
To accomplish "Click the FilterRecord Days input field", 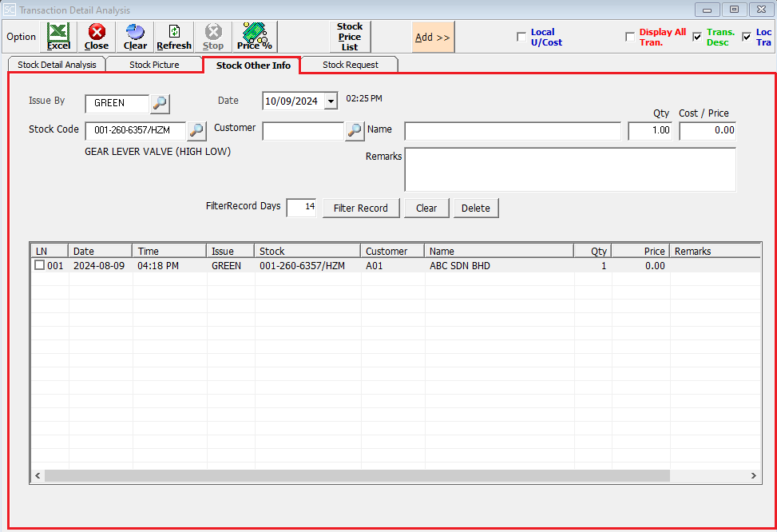I will point(301,207).
